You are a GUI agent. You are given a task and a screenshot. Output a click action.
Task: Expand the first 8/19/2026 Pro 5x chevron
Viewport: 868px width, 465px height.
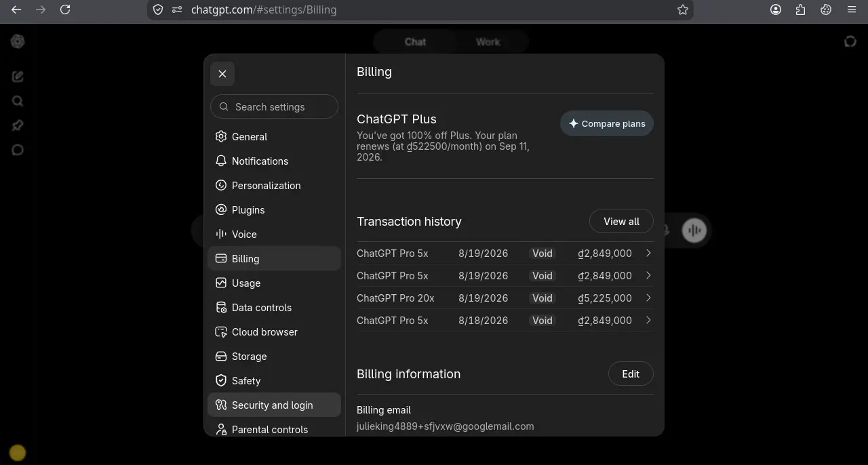tap(648, 253)
